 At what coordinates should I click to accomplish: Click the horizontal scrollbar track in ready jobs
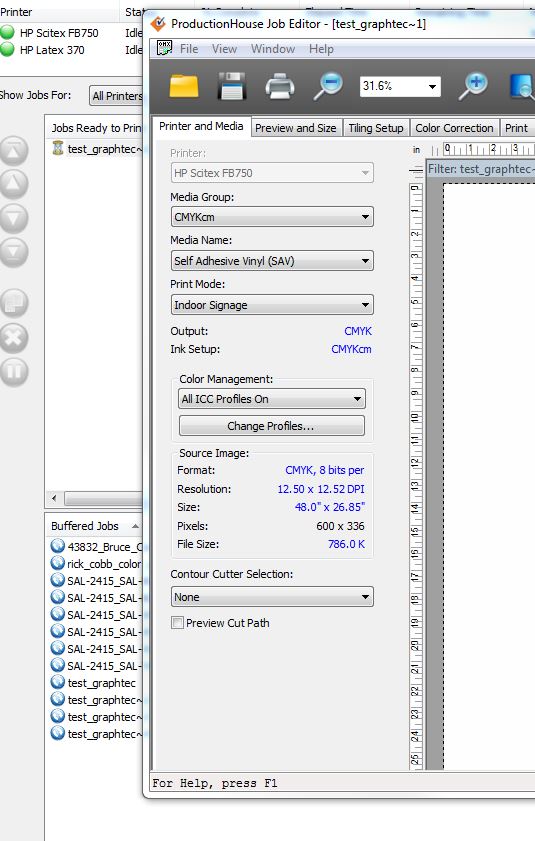(103, 498)
